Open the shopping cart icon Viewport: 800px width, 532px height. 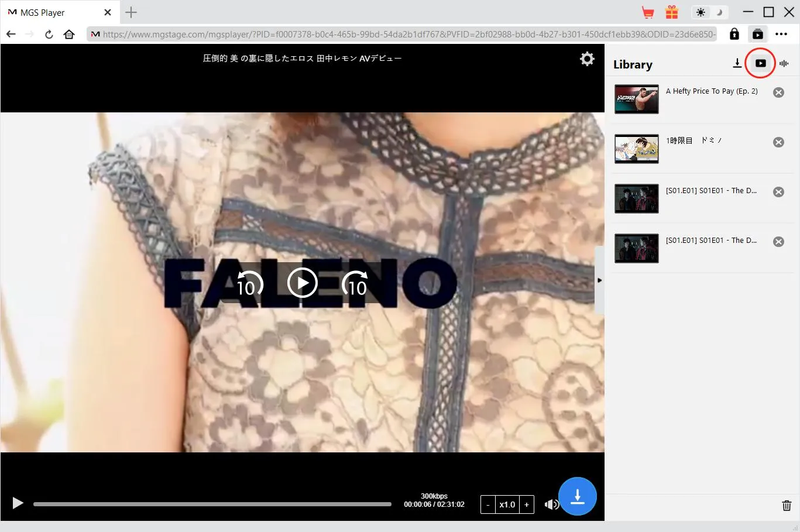click(x=648, y=12)
